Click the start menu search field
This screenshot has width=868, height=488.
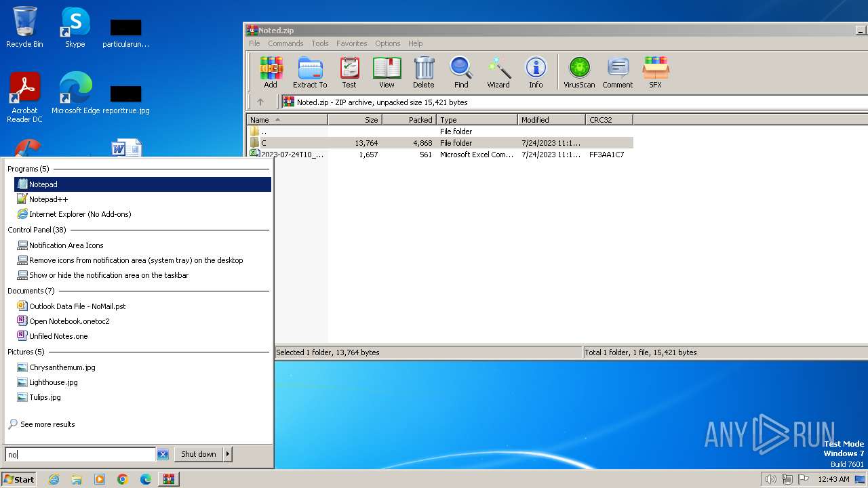point(81,455)
